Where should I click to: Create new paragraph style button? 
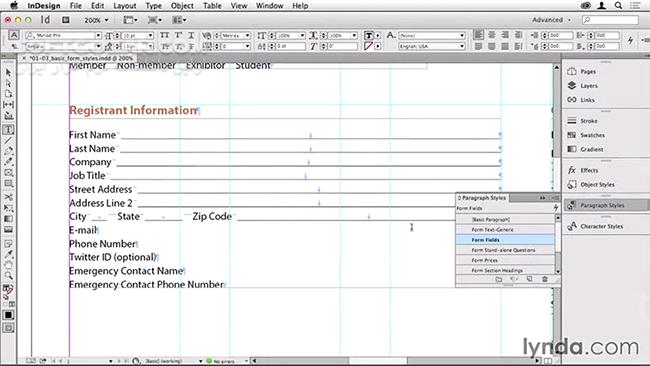tap(529, 279)
